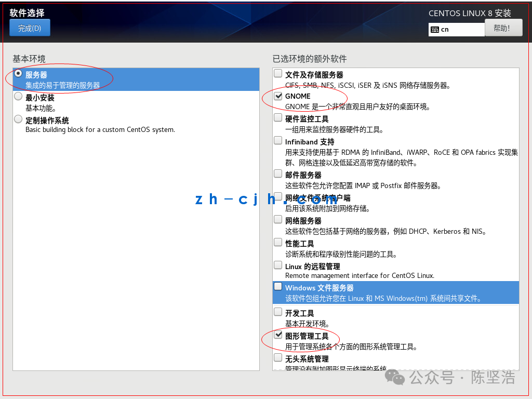Tick the 硬件监控工具 checkbox
The width and height of the screenshot is (532, 399).
pyautogui.click(x=278, y=117)
